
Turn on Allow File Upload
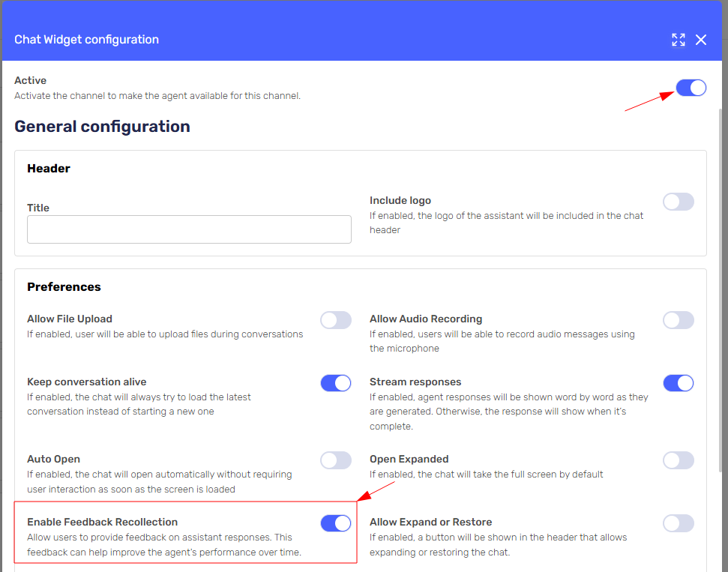(336, 320)
